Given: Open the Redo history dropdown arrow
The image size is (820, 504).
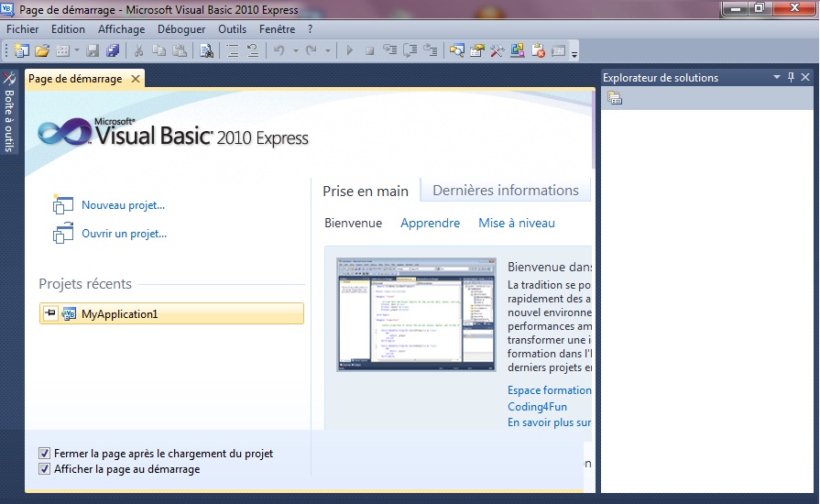Looking at the screenshot, I should coord(327,50).
